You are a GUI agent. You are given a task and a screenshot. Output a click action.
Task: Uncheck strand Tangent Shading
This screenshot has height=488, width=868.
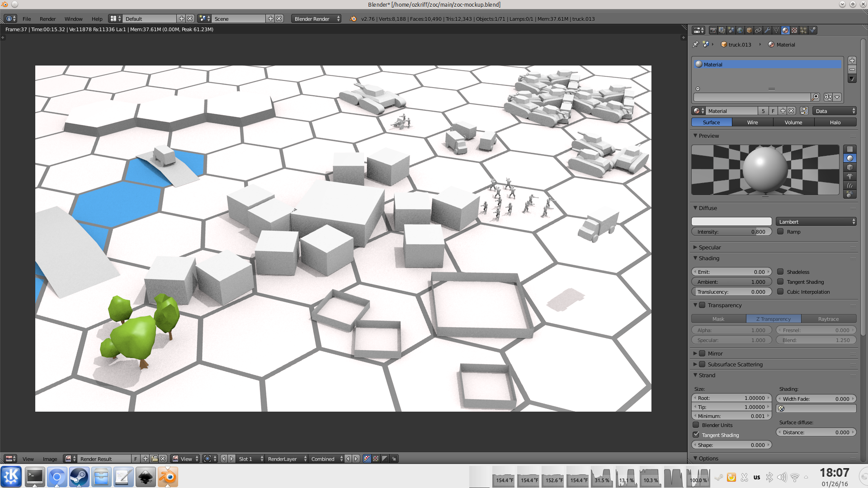tap(696, 435)
